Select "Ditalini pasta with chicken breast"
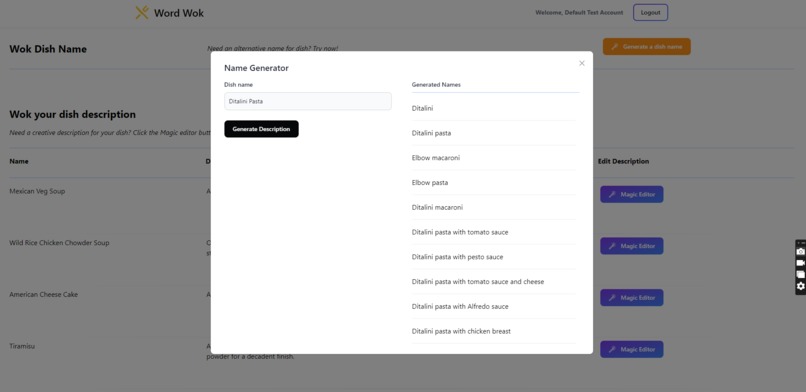 coord(461,331)
